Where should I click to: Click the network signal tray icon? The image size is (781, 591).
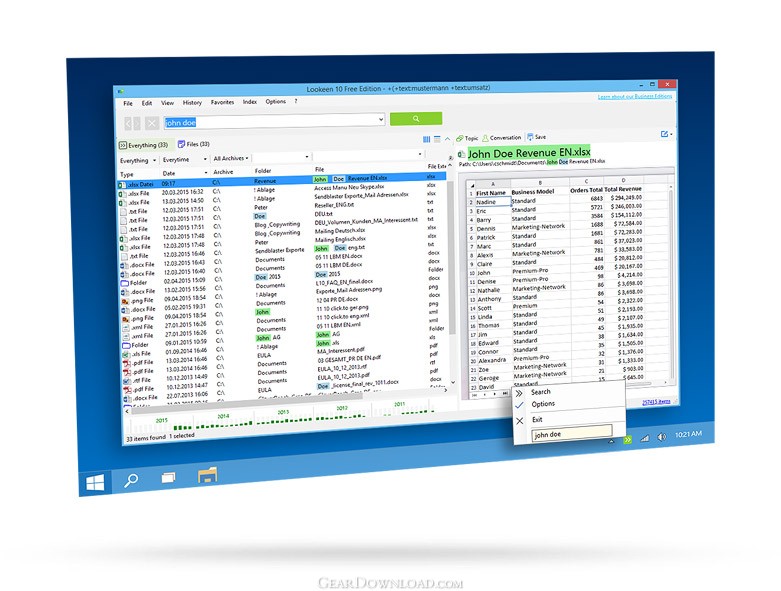(x=645, y=438)
